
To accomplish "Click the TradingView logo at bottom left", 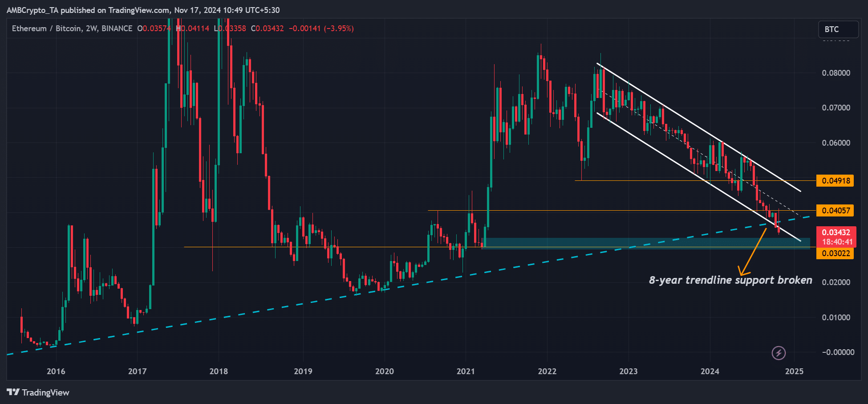I will 38,392.
